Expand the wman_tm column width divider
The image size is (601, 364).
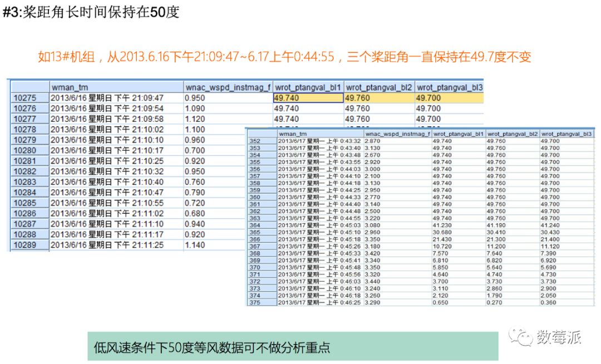pyautogui.click(x=184, y=87)
